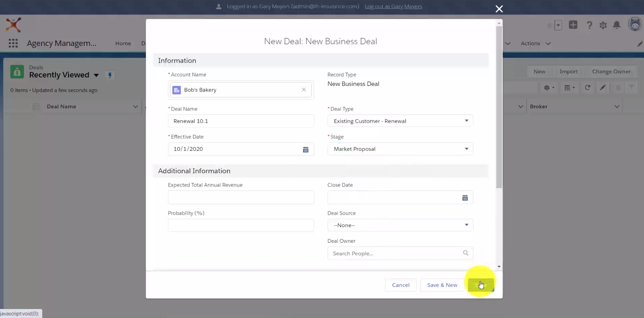Screen dimensions: 644x318
Task: Cancel the New Deal dialog
Action: (401, 285)
